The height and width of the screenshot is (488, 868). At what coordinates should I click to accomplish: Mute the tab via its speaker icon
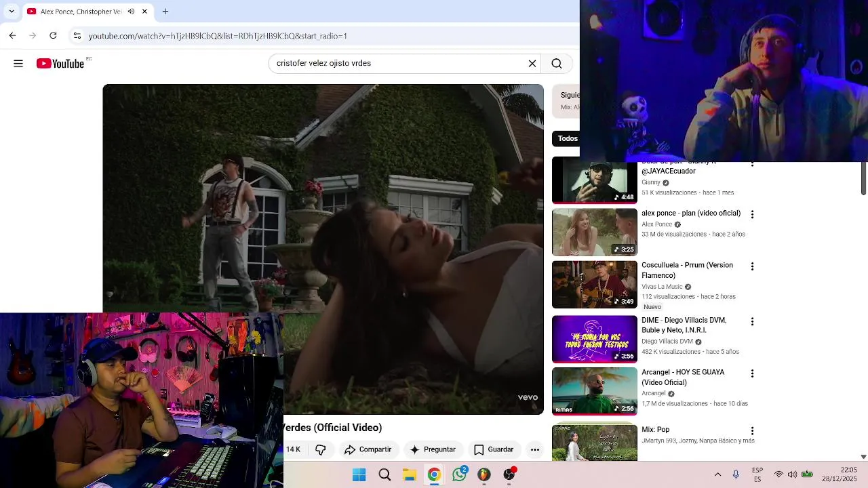[131, 12]
